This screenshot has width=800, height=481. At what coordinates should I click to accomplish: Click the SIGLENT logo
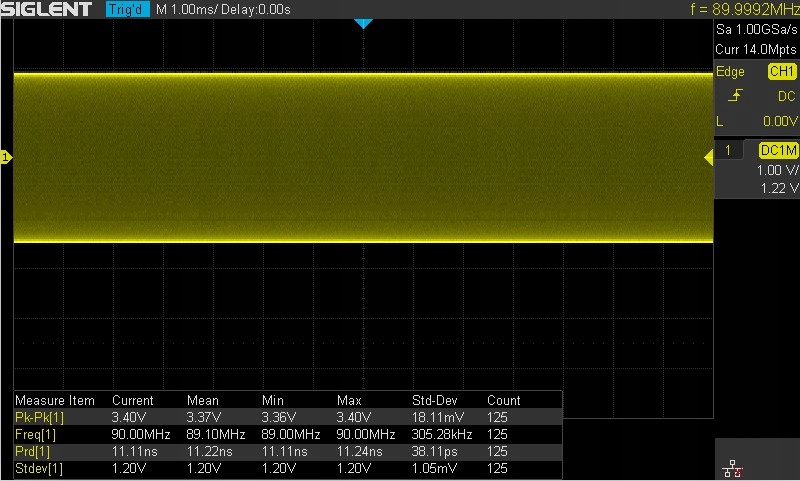(x=46, y=9)
